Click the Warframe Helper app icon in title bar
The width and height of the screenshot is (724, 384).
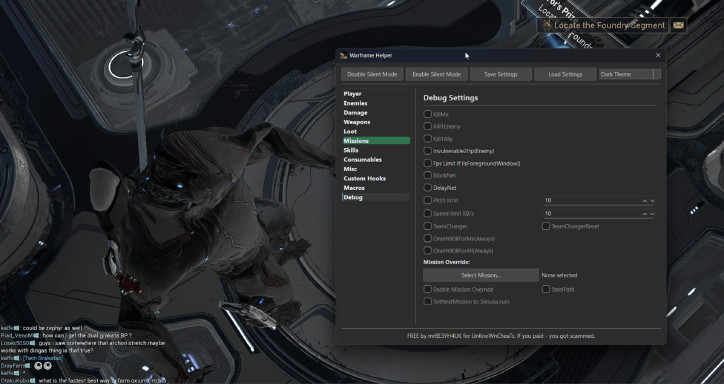(343, 55)
